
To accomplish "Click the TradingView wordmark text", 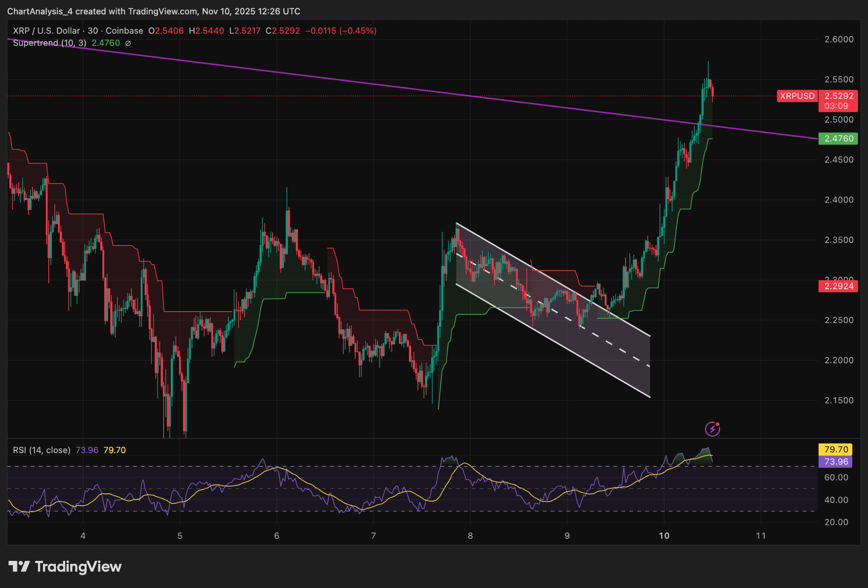I will point(78,566).
